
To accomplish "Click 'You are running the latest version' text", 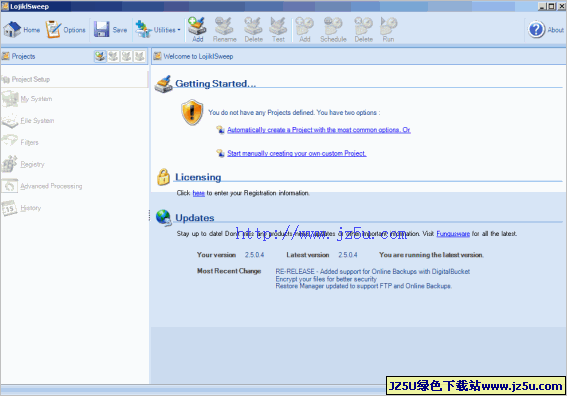I will [x=431, y=255].
